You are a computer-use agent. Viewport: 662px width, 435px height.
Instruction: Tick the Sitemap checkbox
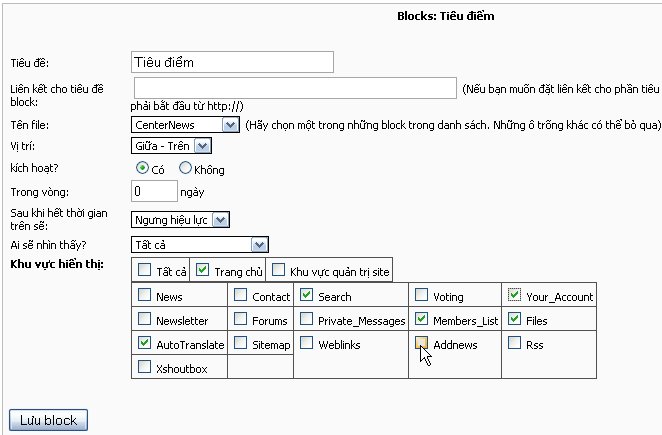pos(240,343)
